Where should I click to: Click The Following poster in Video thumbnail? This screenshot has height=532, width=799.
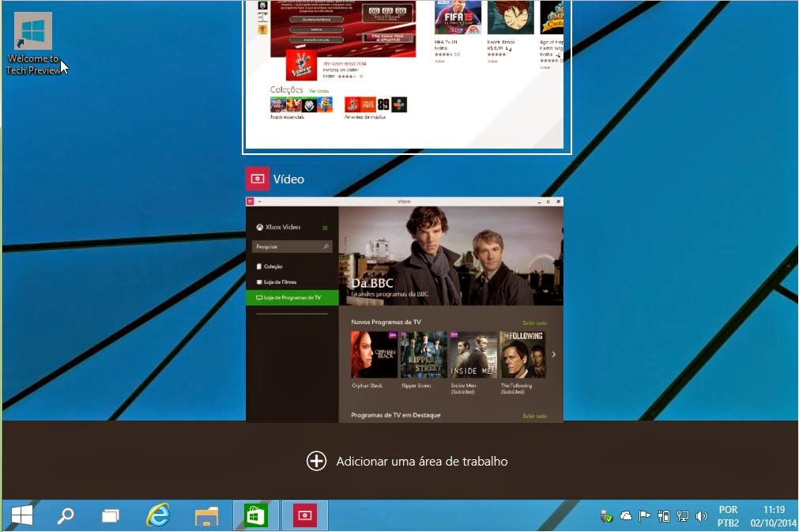522,355
